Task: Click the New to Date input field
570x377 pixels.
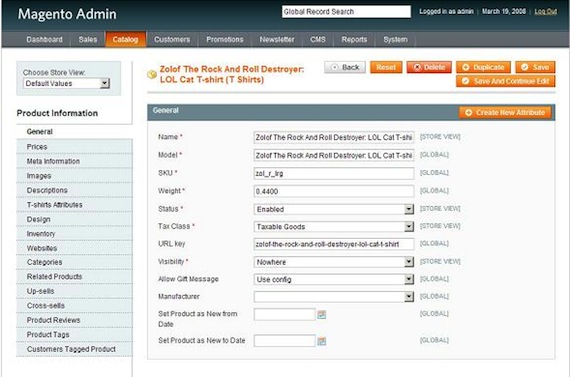Action: pyautogui.click(x=284, y=341)
